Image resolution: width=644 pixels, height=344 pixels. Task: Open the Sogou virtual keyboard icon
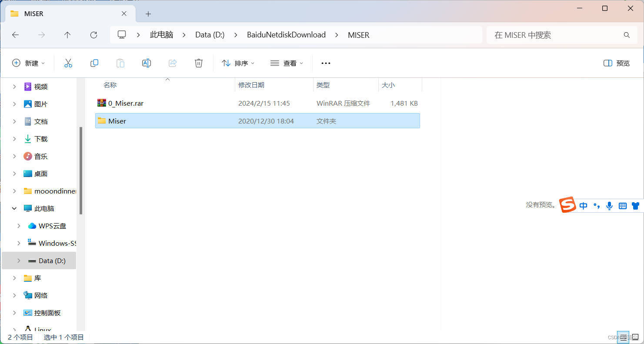pyautogui.click(x=622, y=206)
